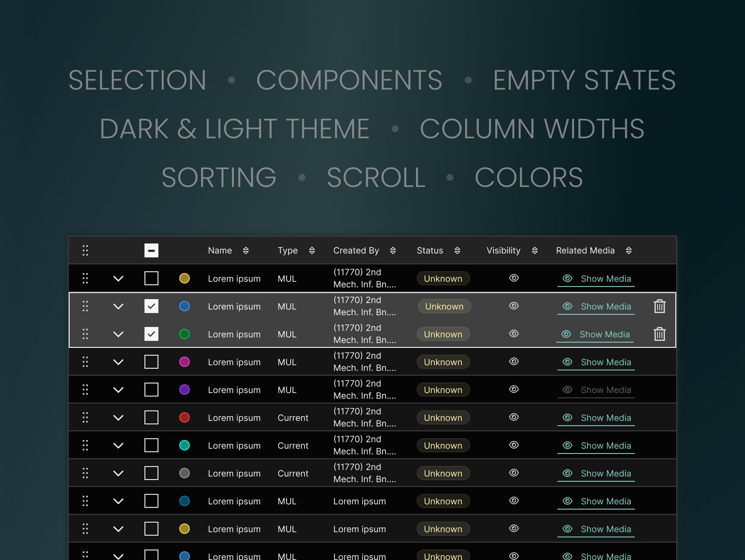Screen dimensions: 745x560
Task: Click the drag handle on the first row
Action: point(85,278)
